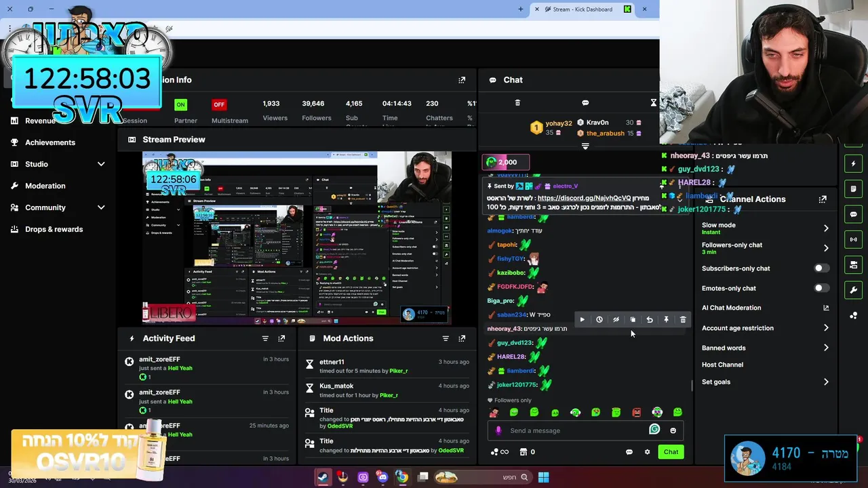Expand Account age restriction settings
The width and height of the screenshot is (868, 488).
tap(826, 328)
